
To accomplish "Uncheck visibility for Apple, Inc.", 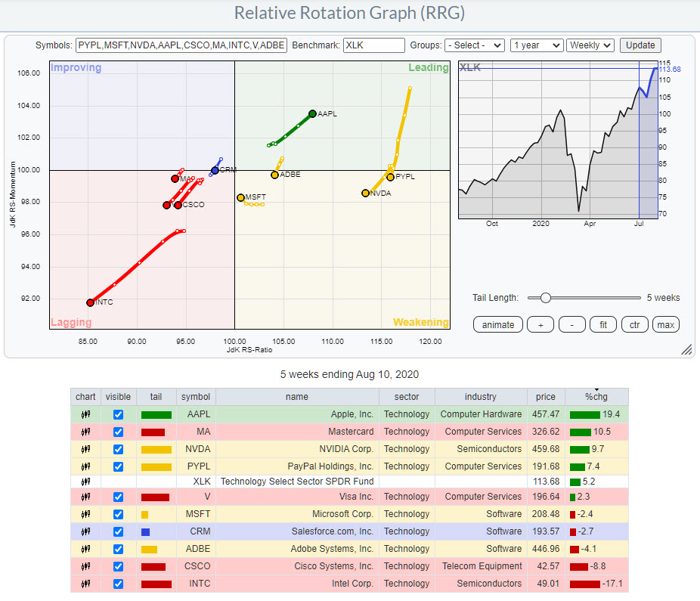I will tap(118, 414).
